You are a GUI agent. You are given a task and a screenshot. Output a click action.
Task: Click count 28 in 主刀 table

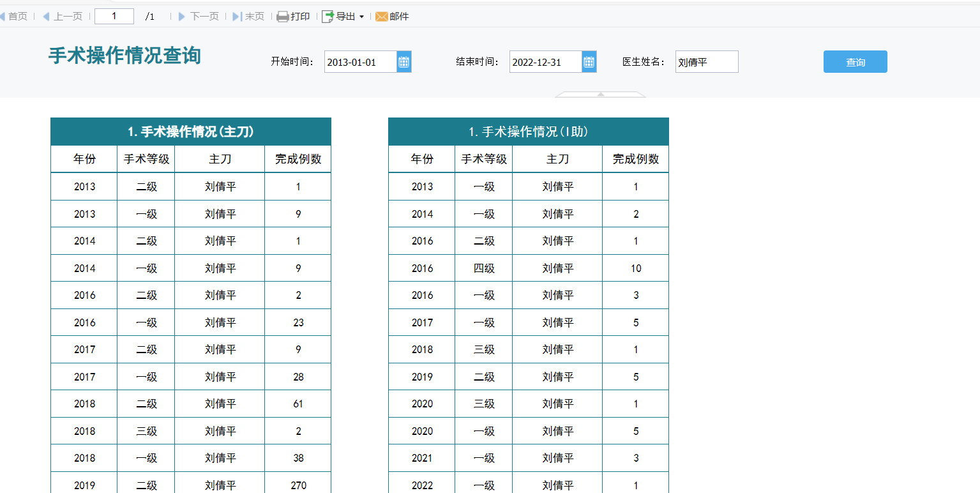point(298,377)
